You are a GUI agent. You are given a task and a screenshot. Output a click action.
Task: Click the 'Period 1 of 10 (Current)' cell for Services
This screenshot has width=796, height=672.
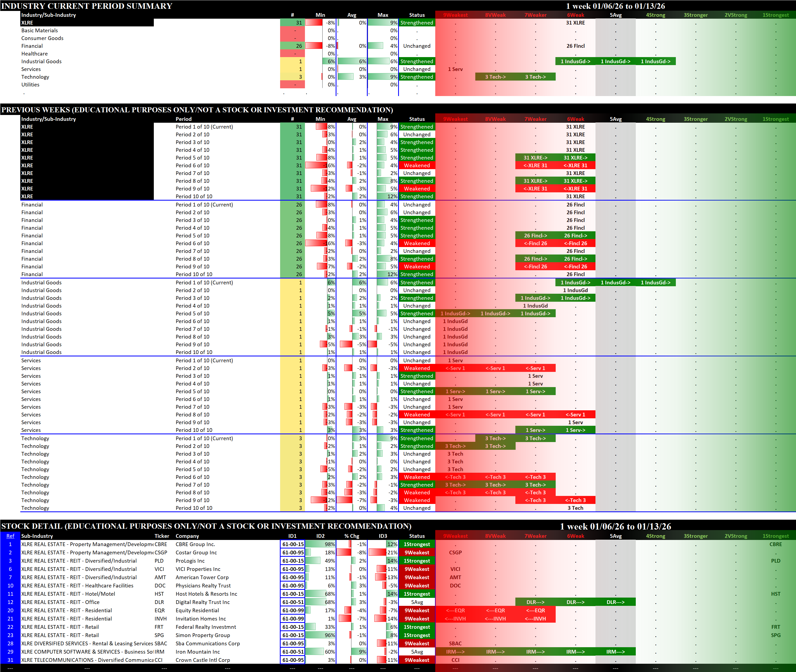click(x=204, y=360)
